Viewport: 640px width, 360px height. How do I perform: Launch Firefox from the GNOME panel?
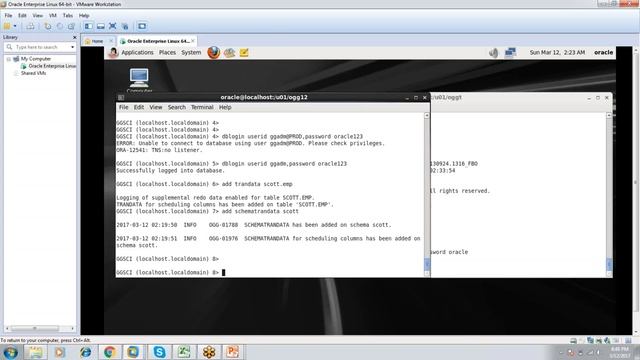213,53
